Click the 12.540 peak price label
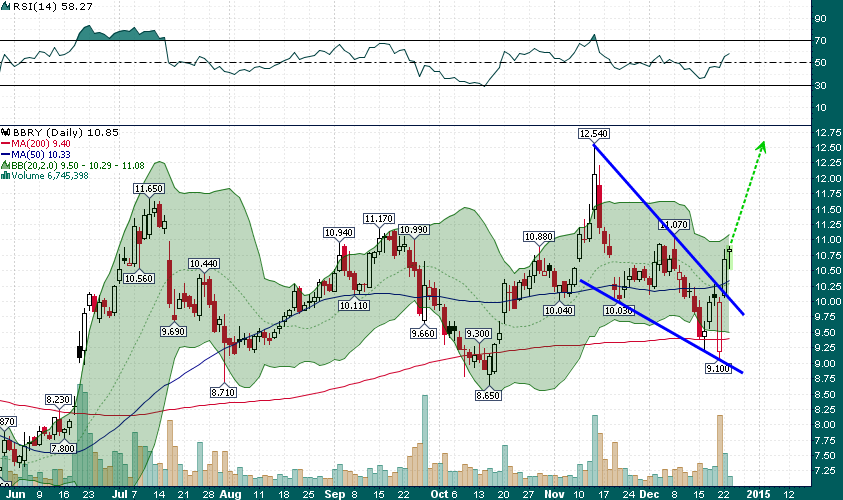The width and height of the screenshot is (843, 500). point(594,133)
